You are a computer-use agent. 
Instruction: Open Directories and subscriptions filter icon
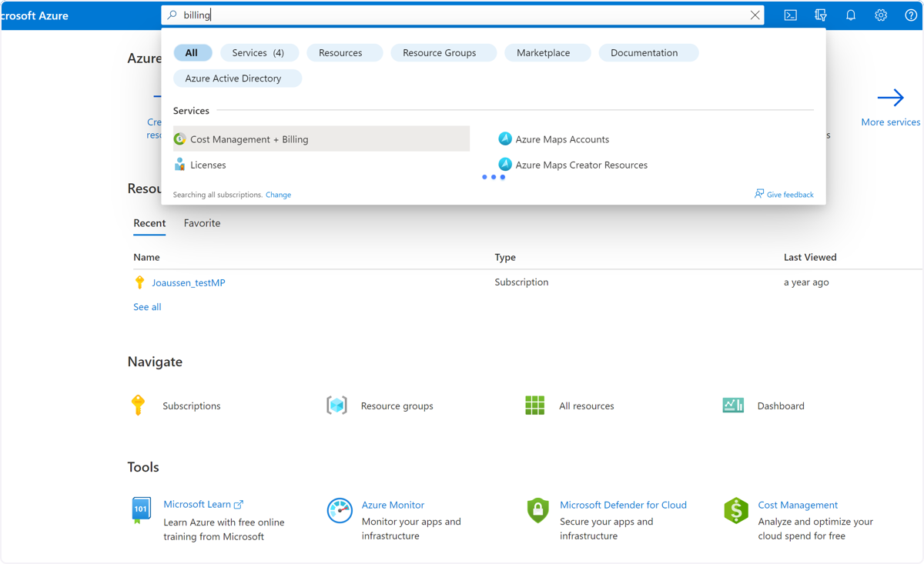point(820,15)
